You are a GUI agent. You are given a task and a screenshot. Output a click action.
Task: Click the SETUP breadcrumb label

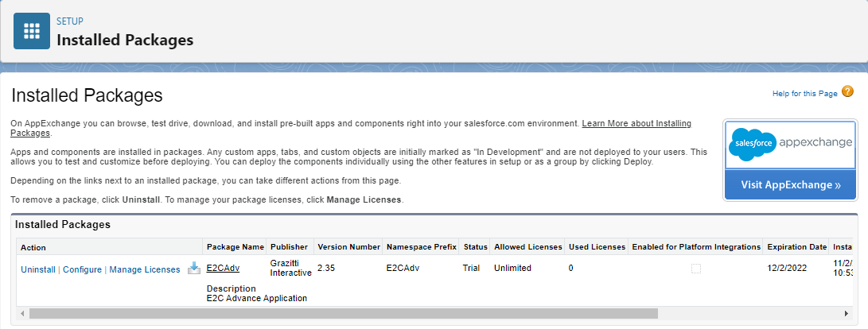click(x=70, y=21)
